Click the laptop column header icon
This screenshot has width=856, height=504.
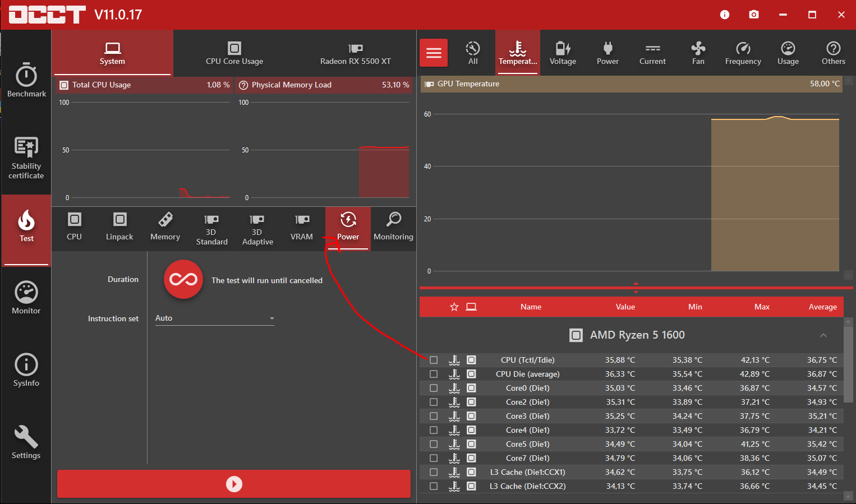tap(471, 307)
